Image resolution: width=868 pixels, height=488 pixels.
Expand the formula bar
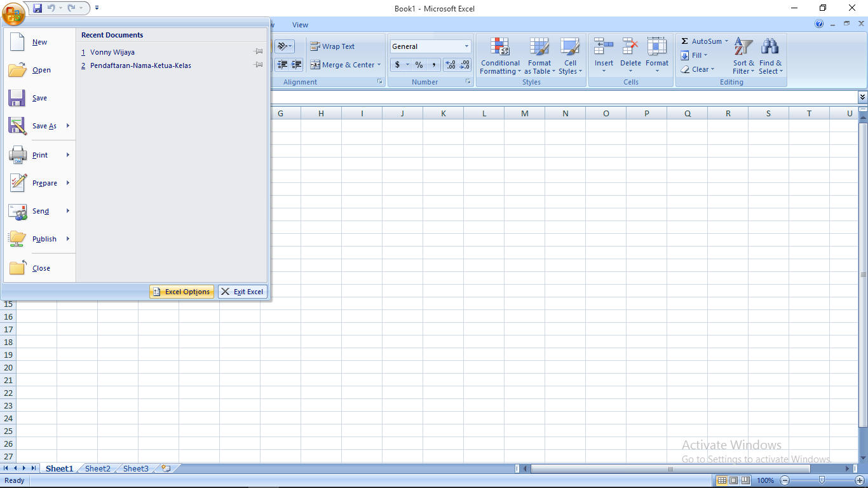[x=862, y=97]
